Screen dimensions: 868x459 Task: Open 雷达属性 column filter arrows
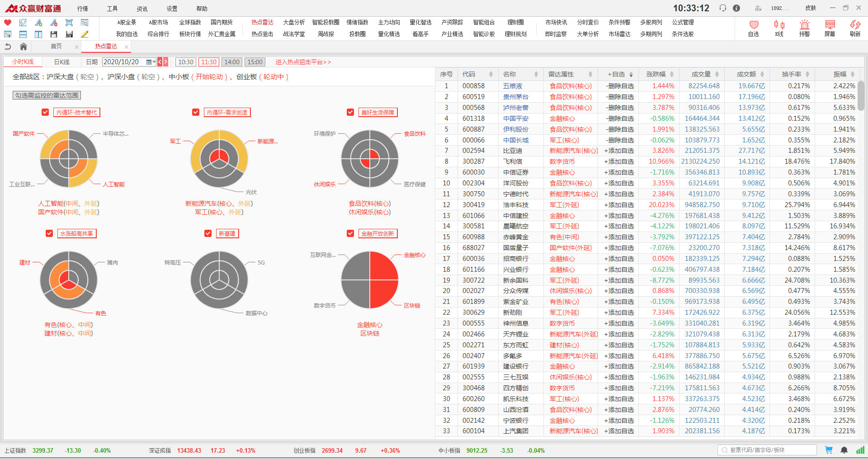(590, 75)
